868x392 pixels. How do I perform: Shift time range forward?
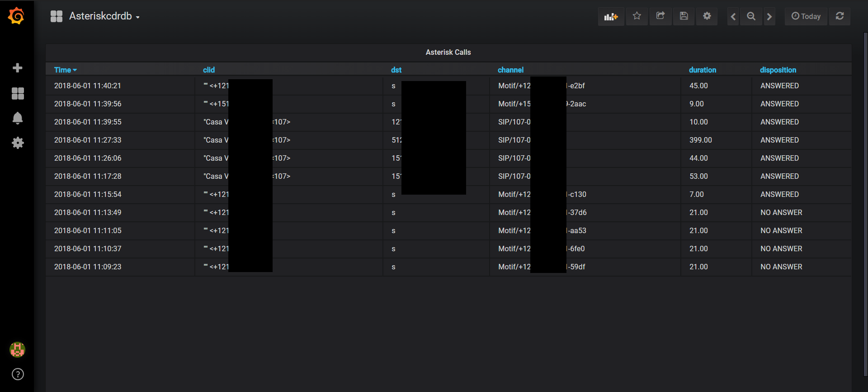769,16
